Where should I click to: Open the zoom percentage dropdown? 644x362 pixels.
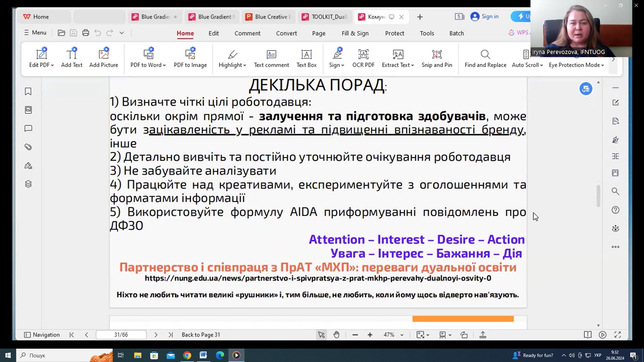[x=401, y=335]
